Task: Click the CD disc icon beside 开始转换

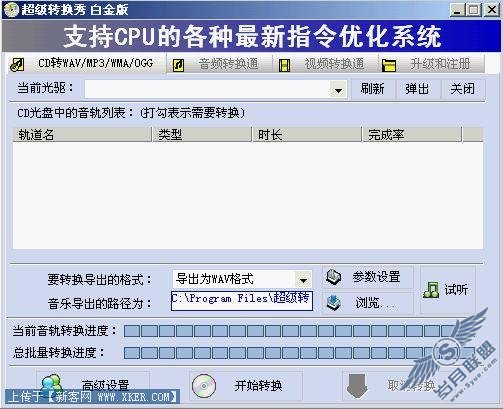Action: pyautogui.click(x=204, y=386)
